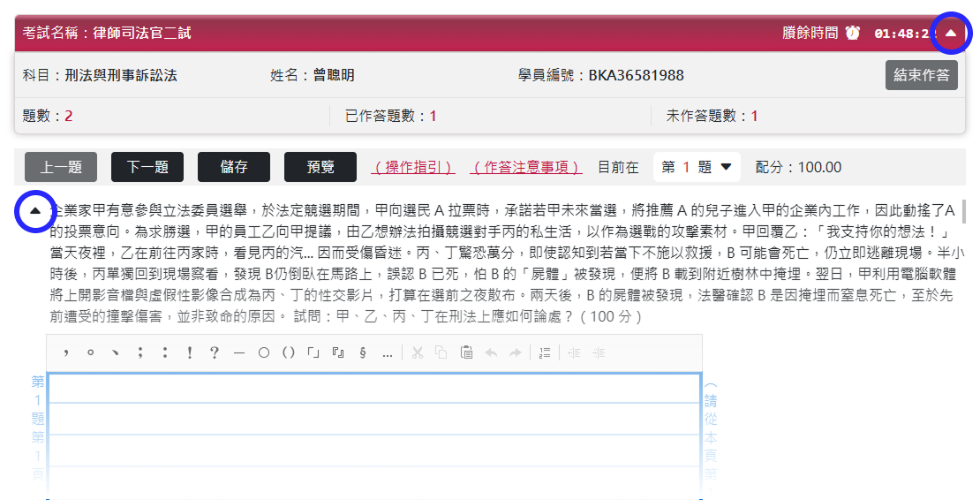Click the 姓名:曾聰明 field
Image resolution: width=980 pixels, height=500 pixels.
(313, 75)
